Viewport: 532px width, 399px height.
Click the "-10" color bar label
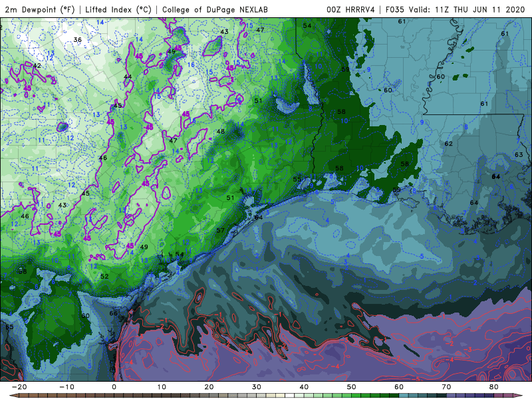[x=66, y=387]
